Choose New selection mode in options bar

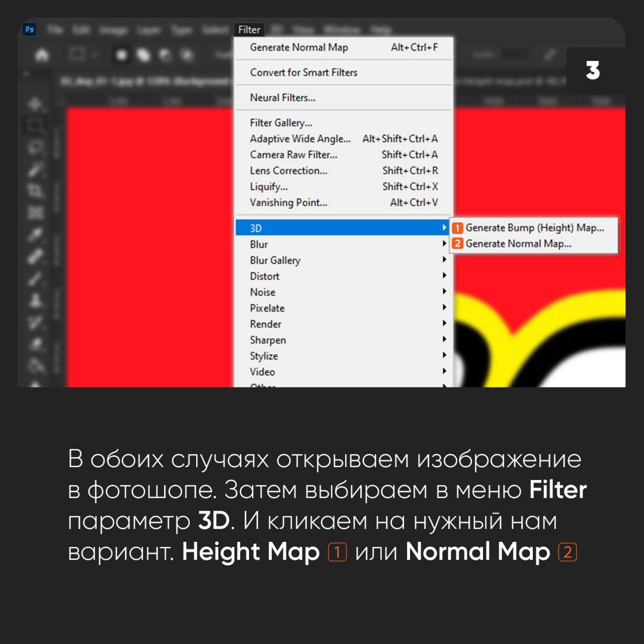121,54
